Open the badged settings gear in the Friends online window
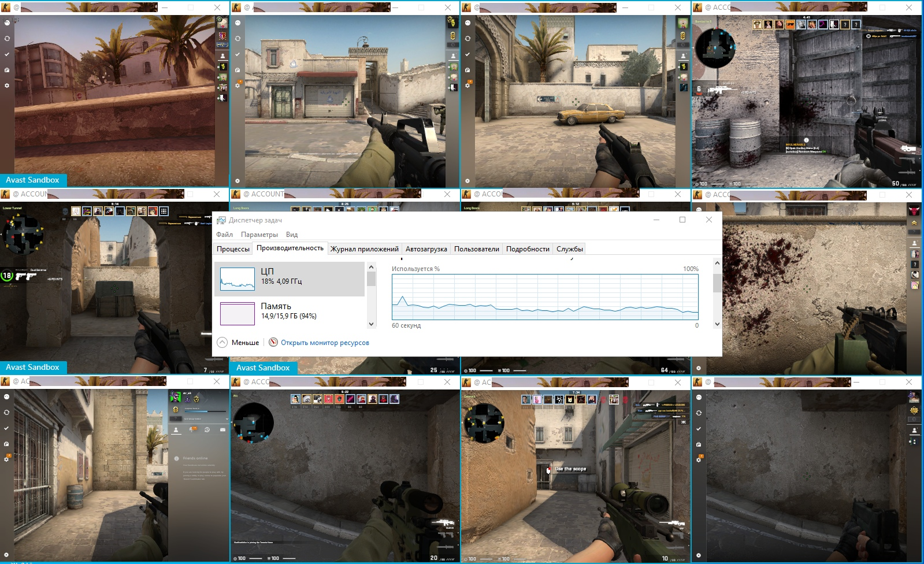Screen dimensions: 924x564 (x=8, y=459)
